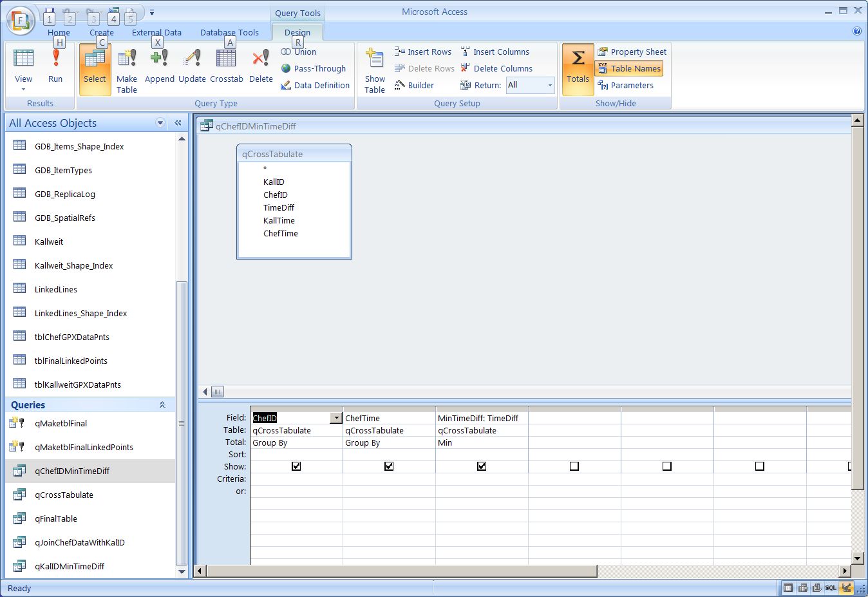Select the Design ribbon tab
The image size is (868, 597).
[x=297, y=32]
